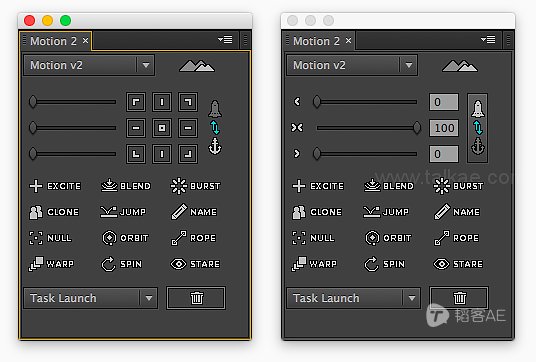Image resolution: width=536 pixels, height=362 pixels.
Task: Click CLONE tool in right Motion panel
Action: 317,212
